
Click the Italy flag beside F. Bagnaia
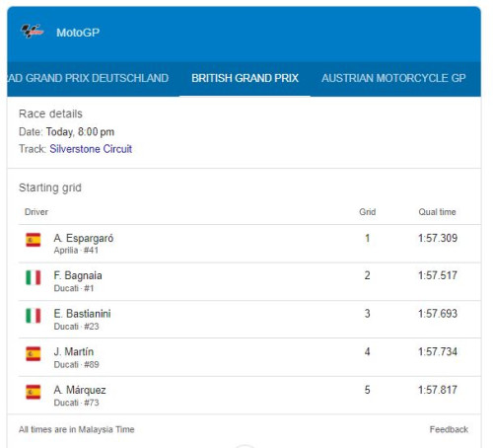pyautogui.click(x=34, y=277)
